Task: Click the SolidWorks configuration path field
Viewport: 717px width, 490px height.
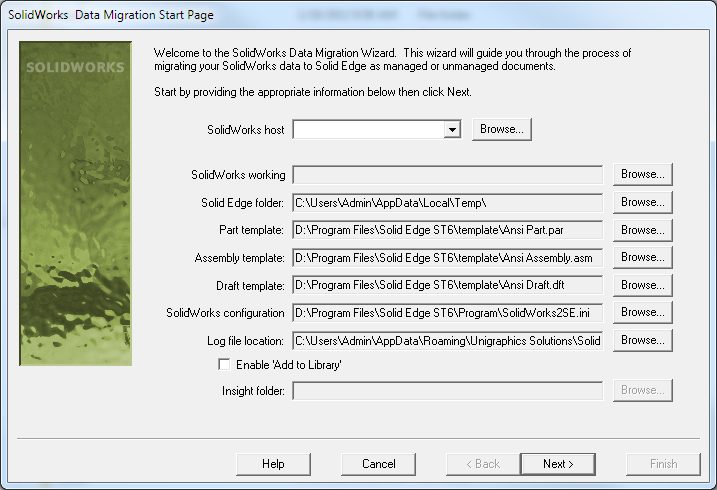Action: tap(448, 313)
